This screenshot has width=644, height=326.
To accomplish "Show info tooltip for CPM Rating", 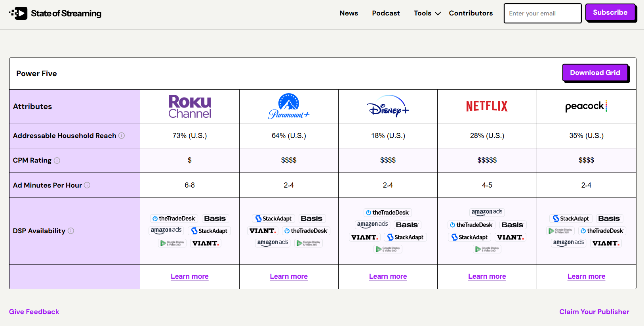I will pyautogui.click(x=57, y=161).
